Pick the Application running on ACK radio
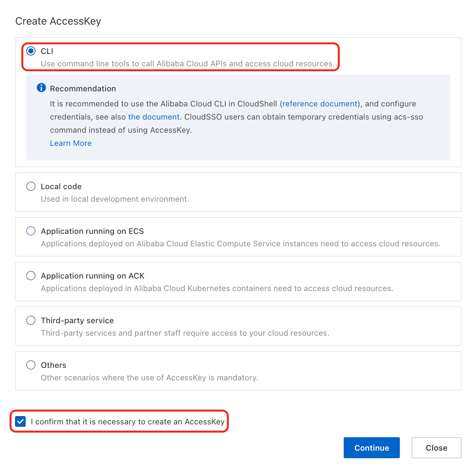 pyautogui.click(x=31, y=276)
